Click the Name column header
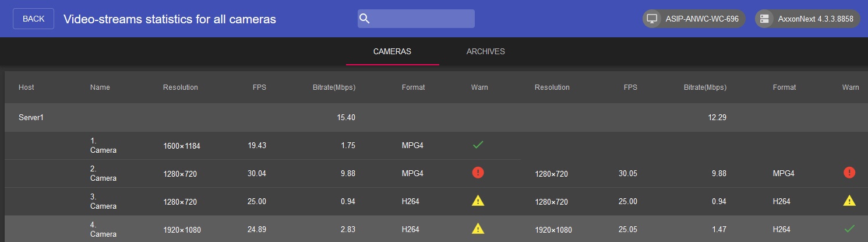The height and width of the screenshot is (242, 868). [100, 87]
